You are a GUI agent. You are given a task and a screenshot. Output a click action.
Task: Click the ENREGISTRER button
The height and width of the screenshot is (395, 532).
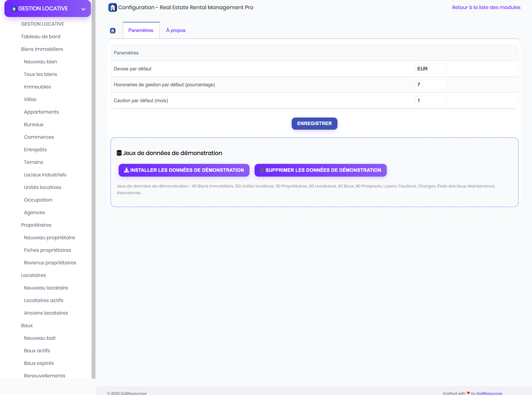[x=314, y=123]
